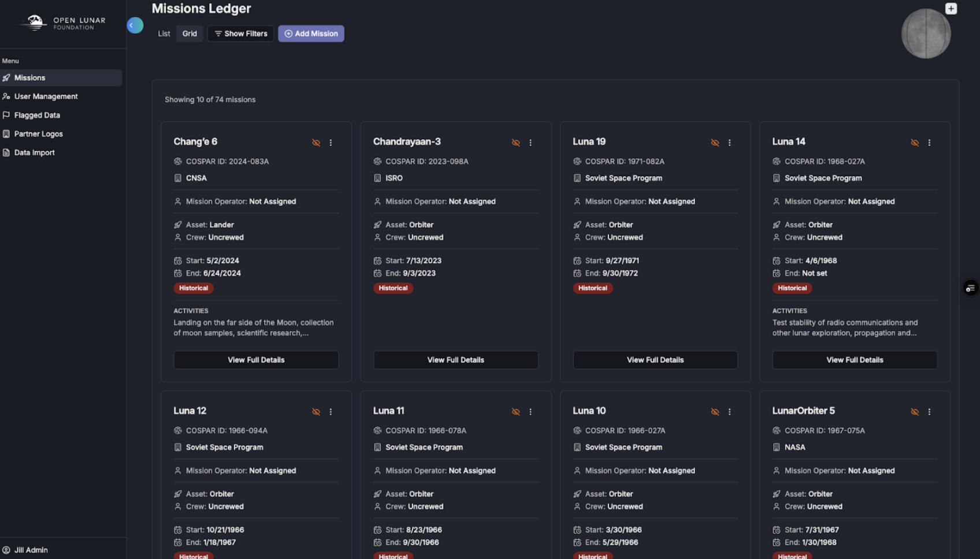Viewport: 980px width, 559px height.
Task: View Full Details for Chang'e 6
Action: (256, 360)
